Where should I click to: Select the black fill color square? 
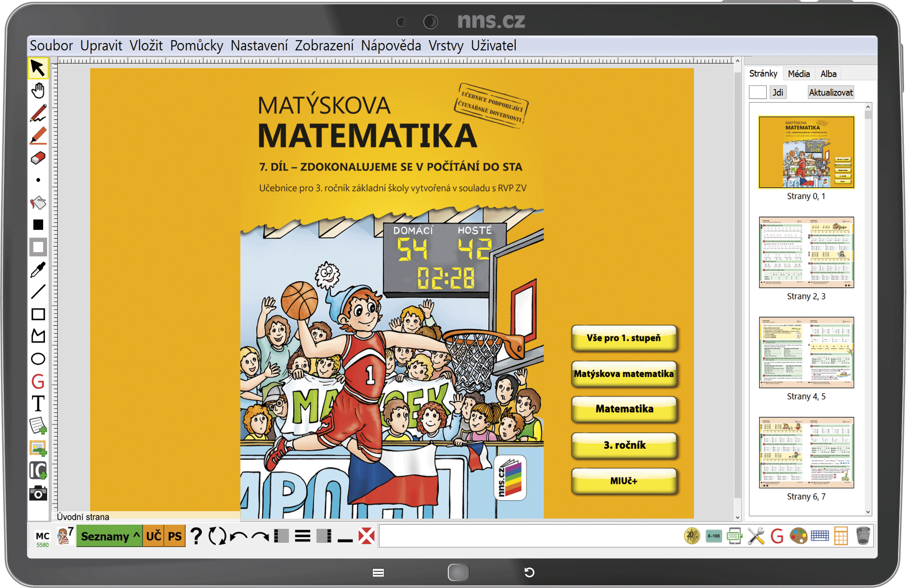[x=38, y=225]
